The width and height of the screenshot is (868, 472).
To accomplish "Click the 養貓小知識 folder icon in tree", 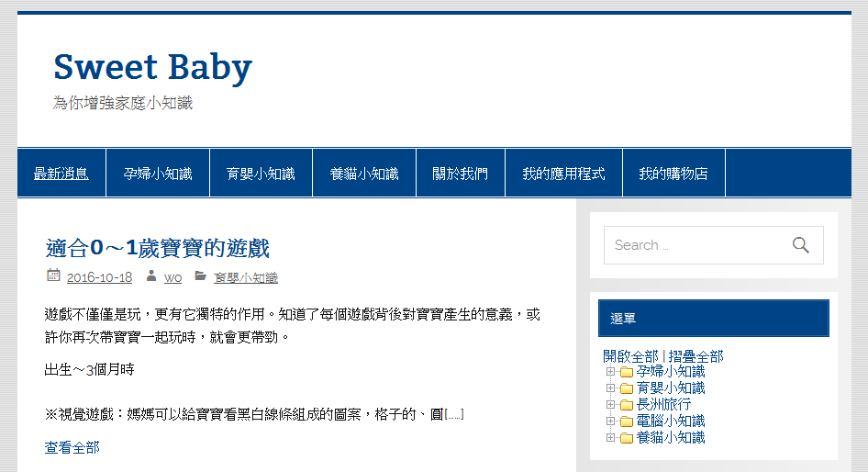I will (627, 438).
